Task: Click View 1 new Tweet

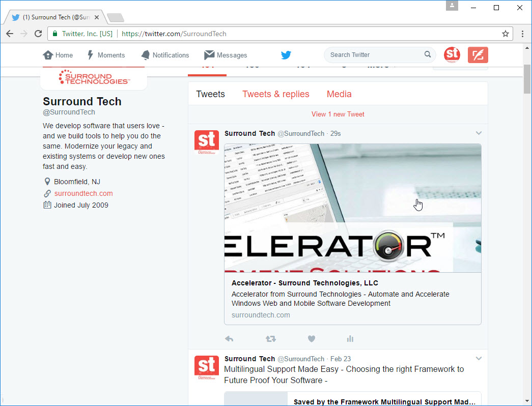Action: coord(338,114)
